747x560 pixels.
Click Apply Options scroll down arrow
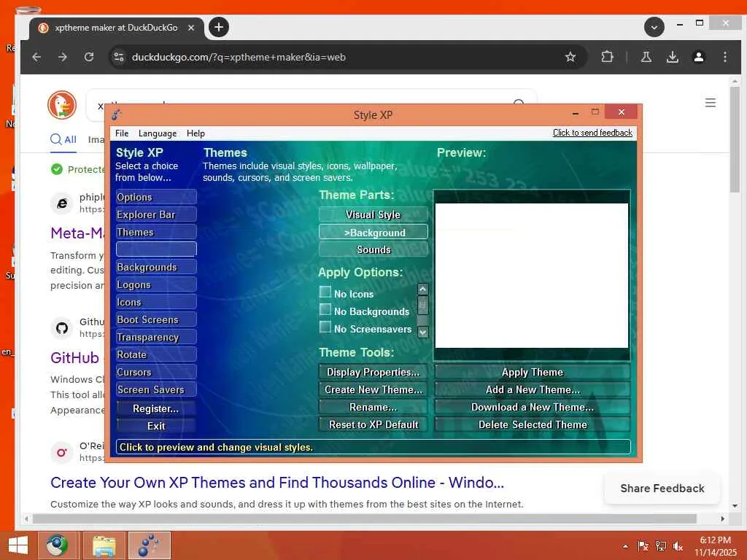422,332
